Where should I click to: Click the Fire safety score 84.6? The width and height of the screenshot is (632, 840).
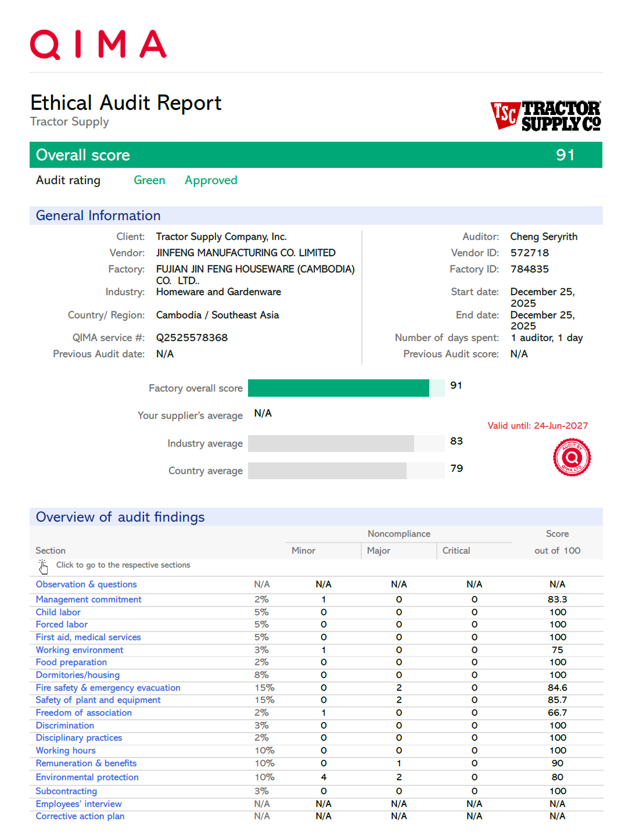(x=558, y=688)
